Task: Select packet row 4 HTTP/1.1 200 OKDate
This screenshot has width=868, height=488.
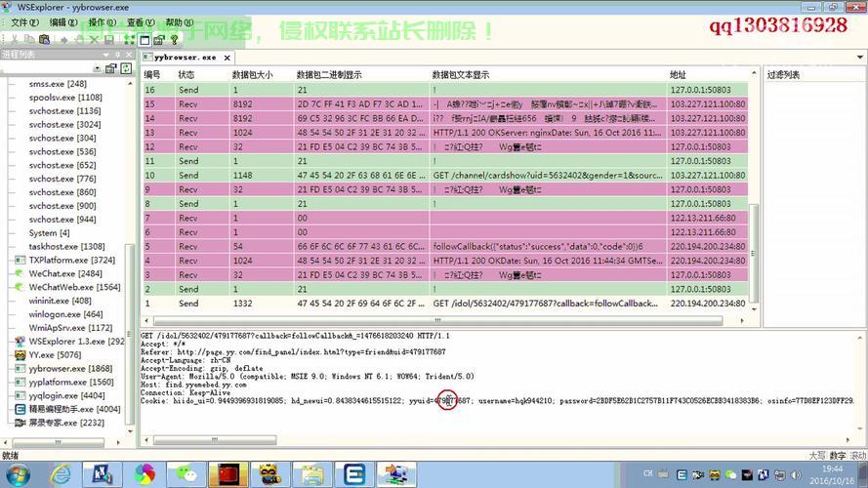Action: [x=445, y=261]
